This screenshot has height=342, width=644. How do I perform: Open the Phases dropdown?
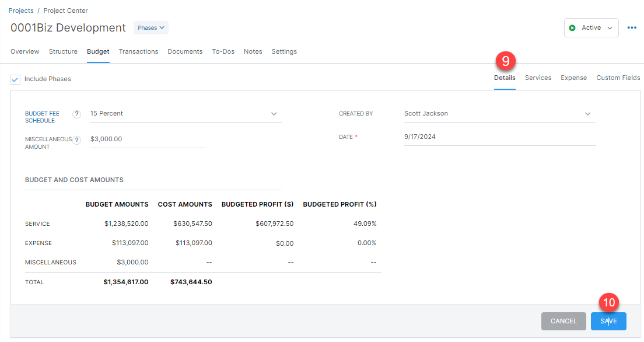coord(150,28)
